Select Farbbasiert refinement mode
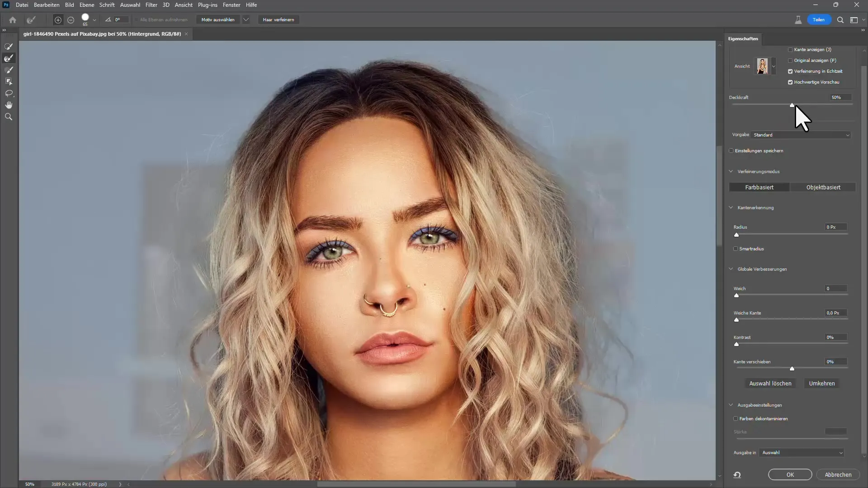 tap(759, 188)
